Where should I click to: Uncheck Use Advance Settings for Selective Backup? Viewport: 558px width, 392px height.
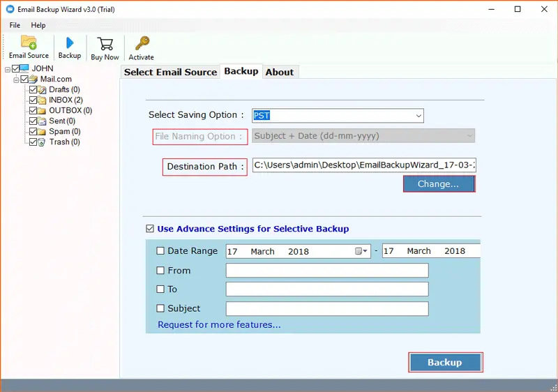coord(150,229)
